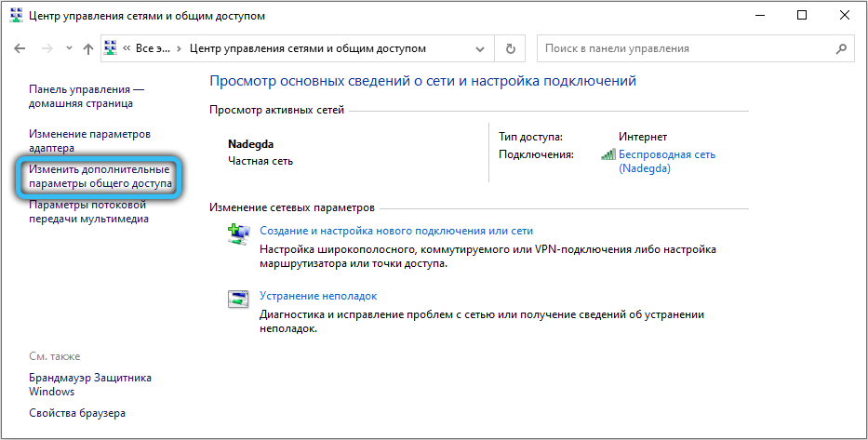The image size is (868, 440).
Task: Expand breadcrumb chevron after Все э...
Action: tap(179, 48)
